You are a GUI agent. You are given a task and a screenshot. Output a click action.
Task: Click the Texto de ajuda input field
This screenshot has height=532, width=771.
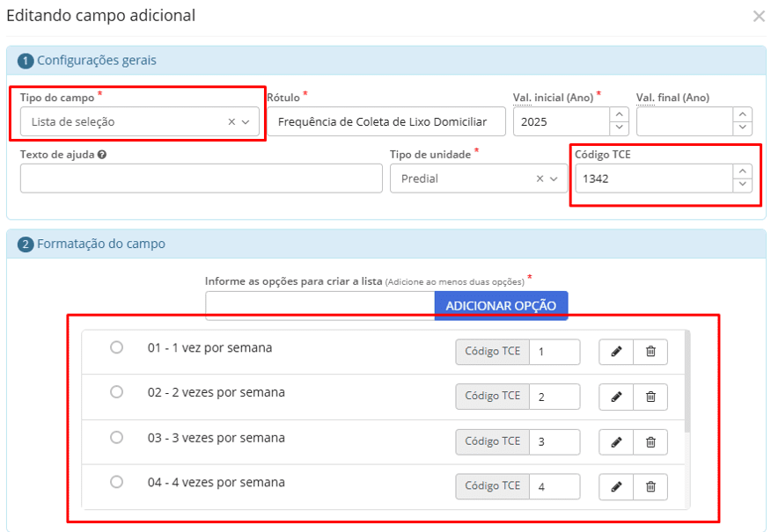[x=201, y=179]
